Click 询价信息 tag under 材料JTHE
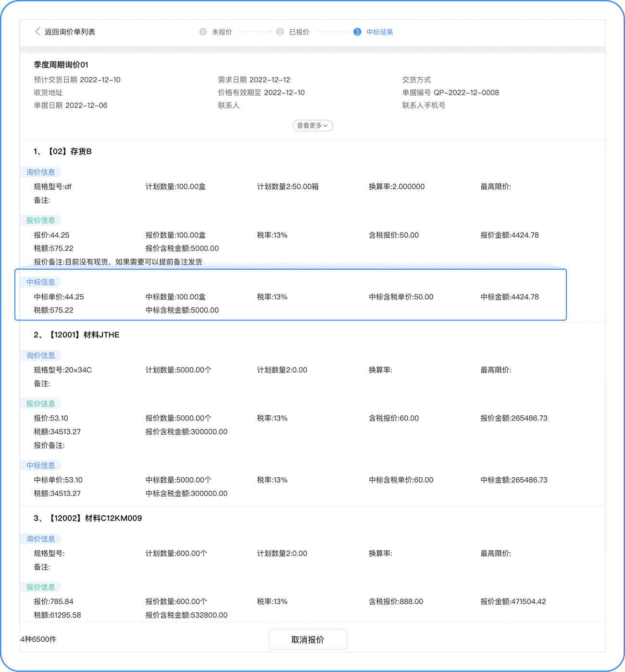625x672 pixels. click(40, 356)
